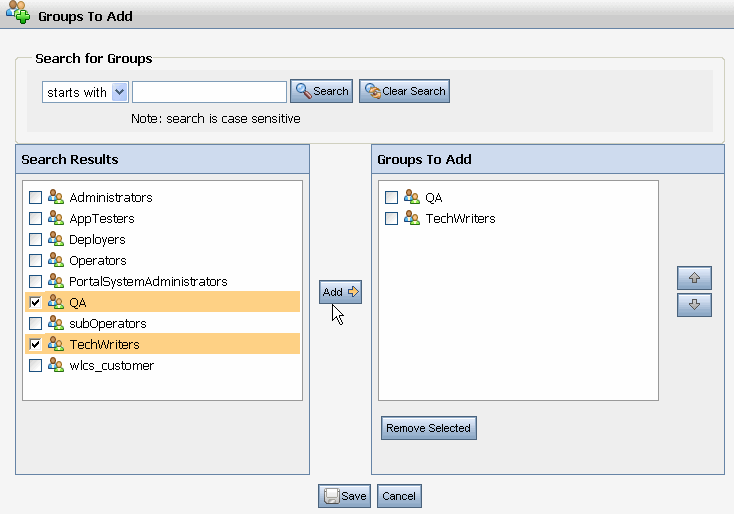Cancel the Groups To Add dialog
Image resolution: width=734 pixels, height=514 pixels.
click(398, 496)
